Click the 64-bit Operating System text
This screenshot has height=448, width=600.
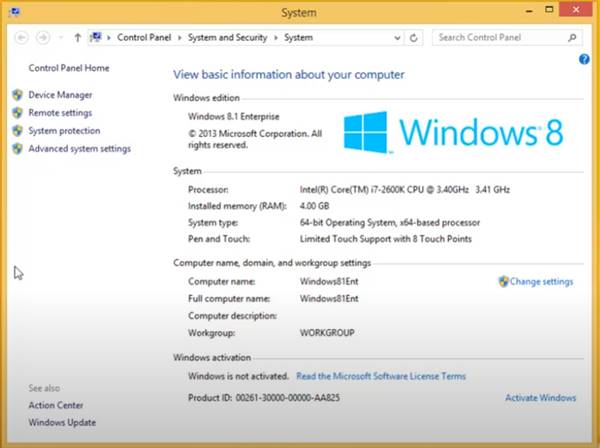click(x=390, y=223)
